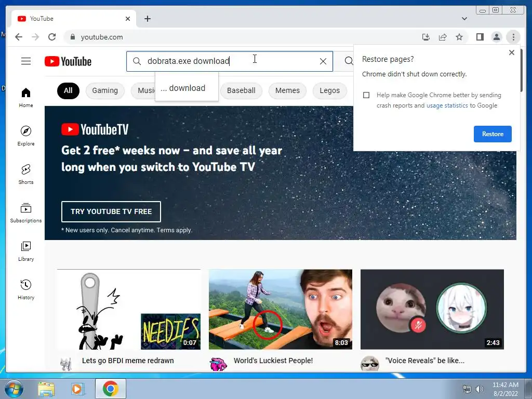
Task: Open a new Chrome tab
Action: click(x=147, y=19)
